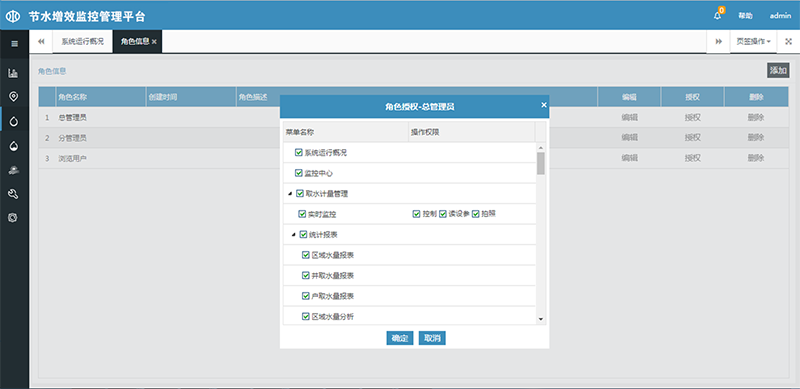This screenshot has width=800, height=389.
Task: Open the admin user menu
Action: (780, 16)
